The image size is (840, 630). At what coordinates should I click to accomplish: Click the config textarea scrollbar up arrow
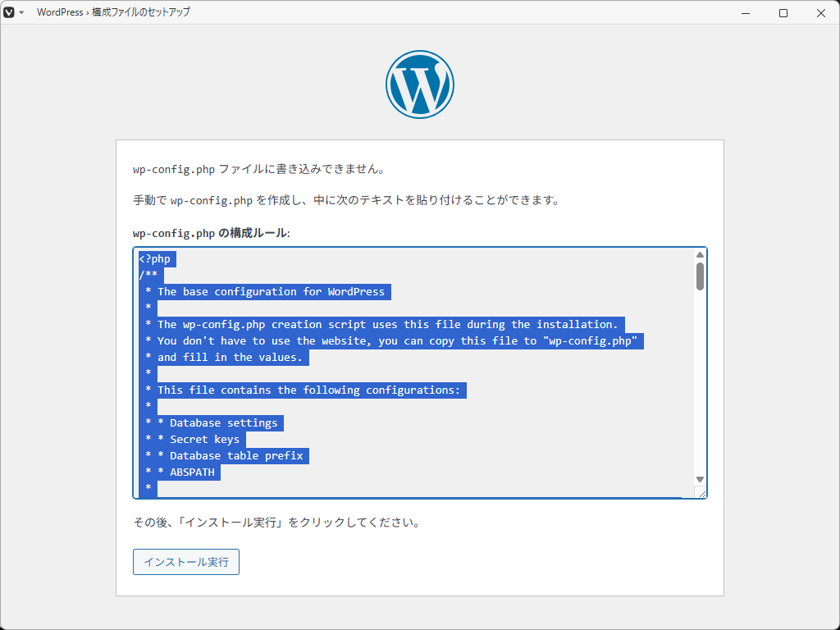[700, 254]
